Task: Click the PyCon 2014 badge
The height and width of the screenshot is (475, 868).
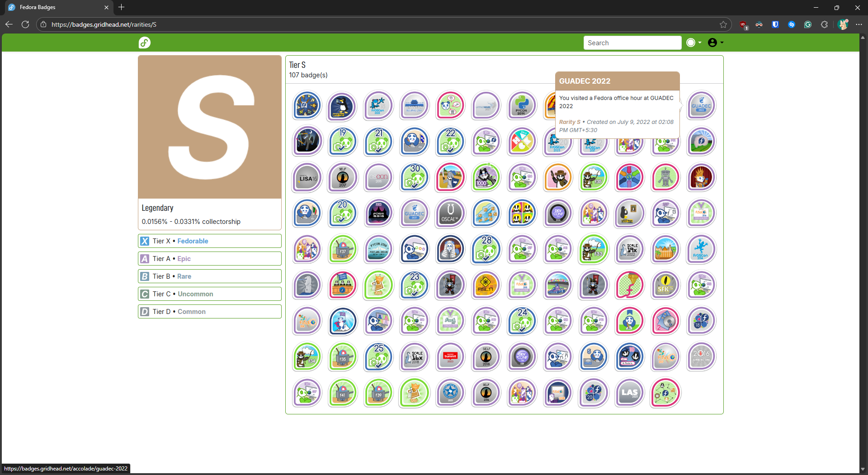Action: point(521,106)
